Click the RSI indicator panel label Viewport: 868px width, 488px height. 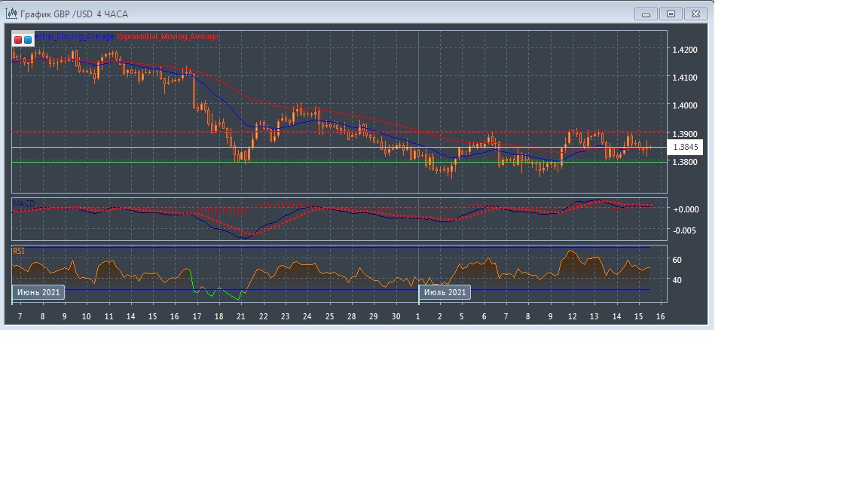19,251
